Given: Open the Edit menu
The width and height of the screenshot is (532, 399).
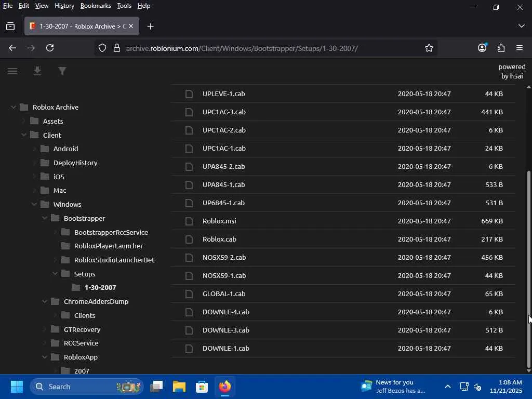Looking at the screenshot, I should point(24,6).
